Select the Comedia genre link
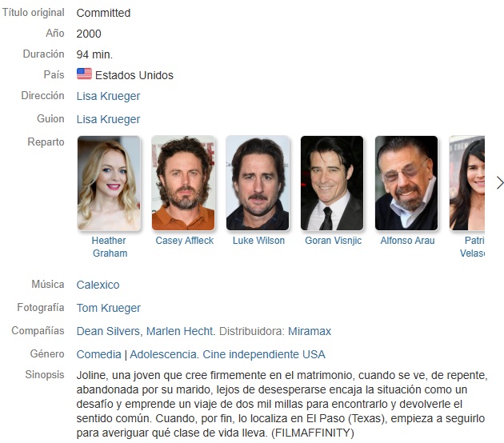Screen dimensions: 504x443 coord(99,354)
